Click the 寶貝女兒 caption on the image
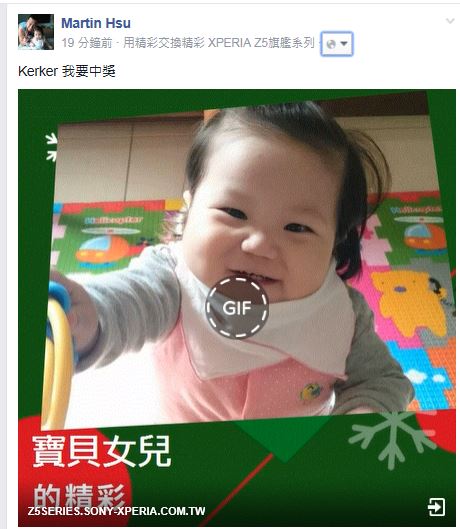The image size is (460, 529). [102, 451]
